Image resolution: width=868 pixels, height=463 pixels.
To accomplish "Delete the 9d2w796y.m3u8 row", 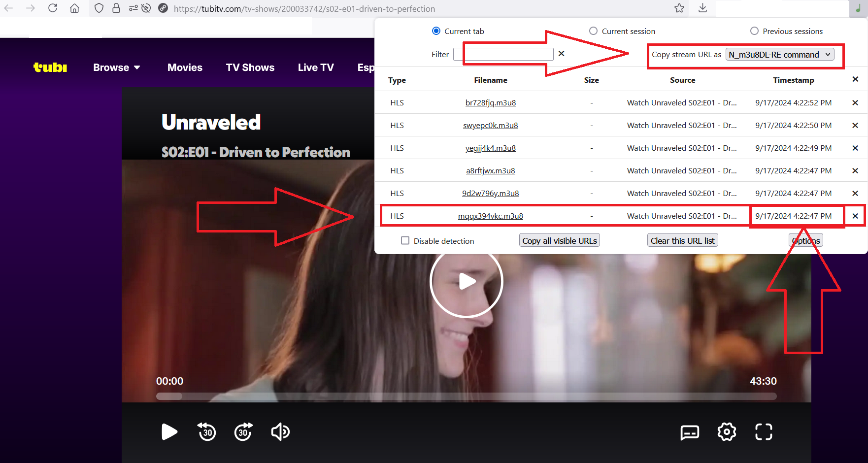I will pyautogui.click(x=855, y=194).
